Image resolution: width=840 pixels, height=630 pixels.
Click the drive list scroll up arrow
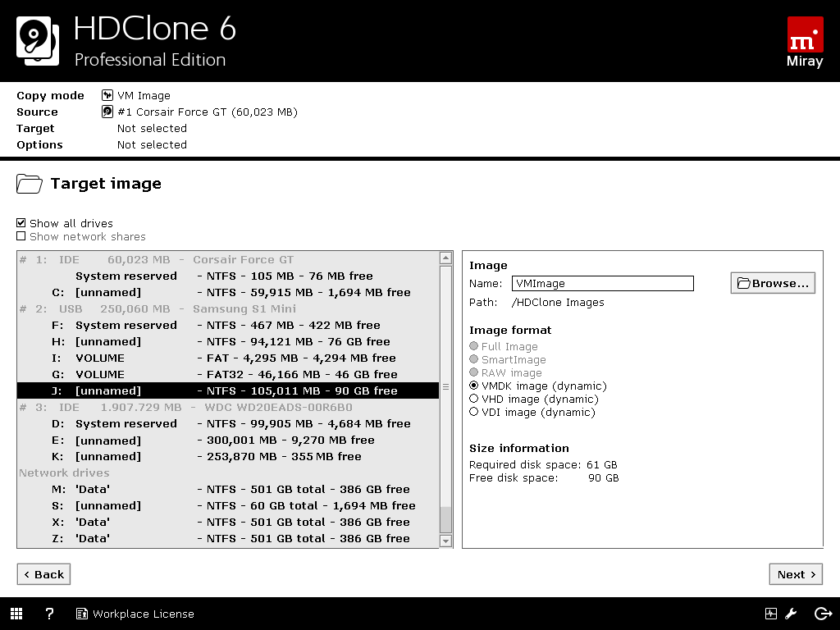[445, 258]
